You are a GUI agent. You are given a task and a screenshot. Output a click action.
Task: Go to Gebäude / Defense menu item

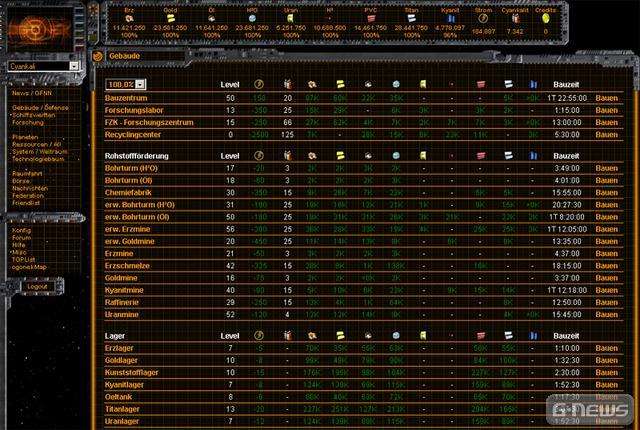pyautogui.click(x=40, y=108)
